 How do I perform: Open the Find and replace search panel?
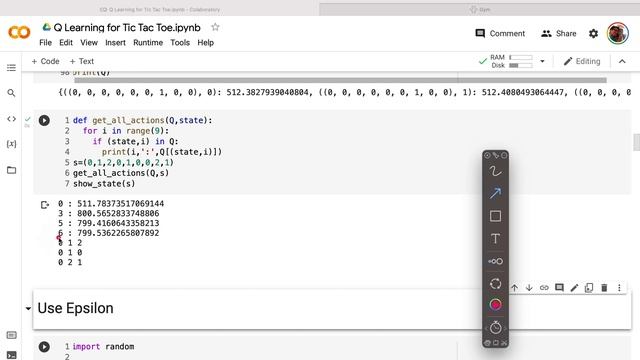(x=11, y=93)
